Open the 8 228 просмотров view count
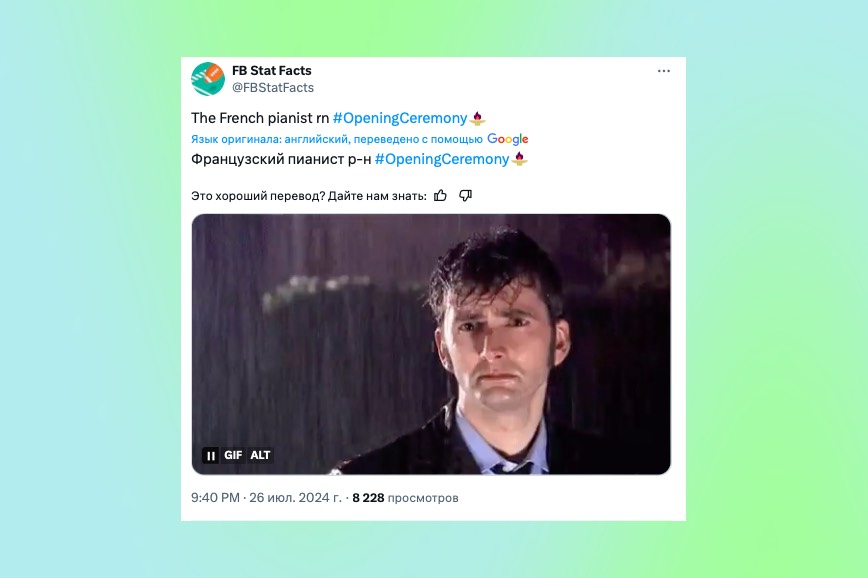868x578 pixels. pyautogui.click(x=405, y=498)
